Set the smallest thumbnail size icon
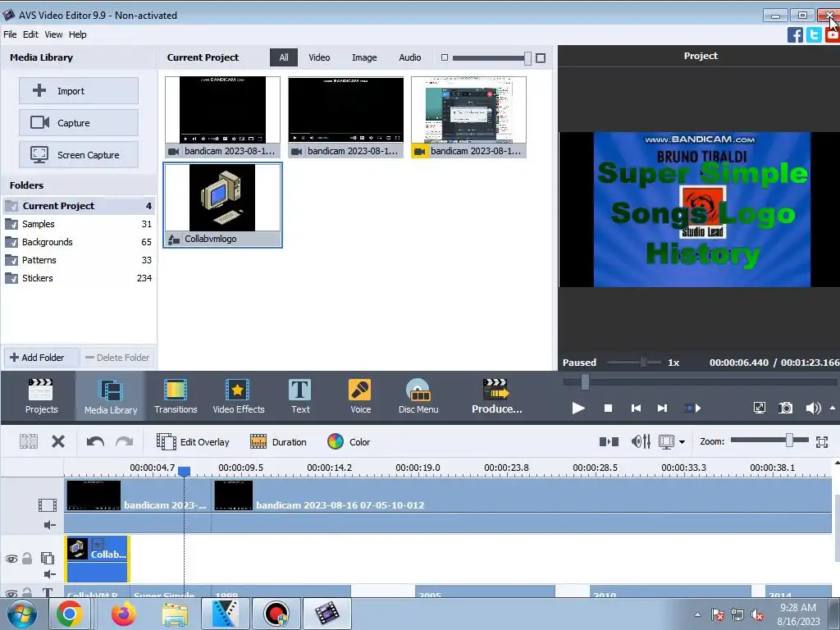The height and width of the screenshot is (630, 840). click(x=444, y=57)
